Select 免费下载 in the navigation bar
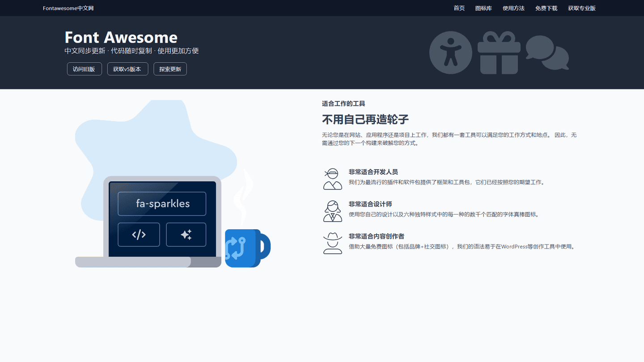 click(547, 8)
